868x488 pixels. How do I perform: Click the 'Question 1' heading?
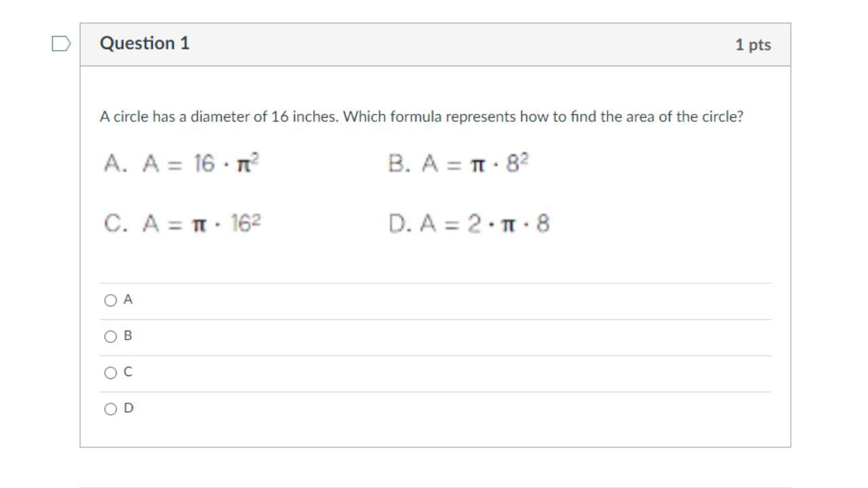[x=144, y=43]
